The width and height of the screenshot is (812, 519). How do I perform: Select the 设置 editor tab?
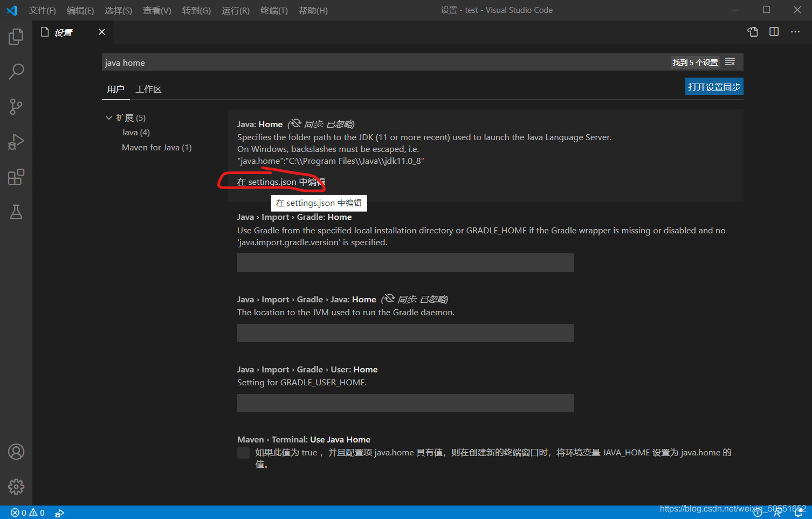pyautogui.click(x=73, y=32)
